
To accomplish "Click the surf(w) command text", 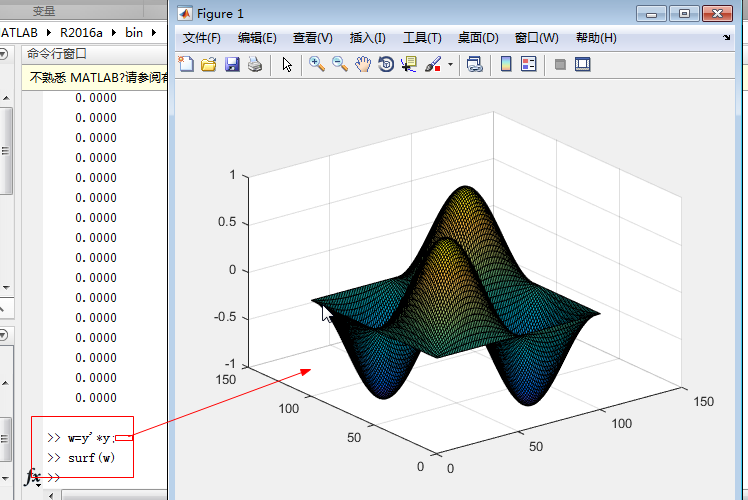I will (92, 458).
